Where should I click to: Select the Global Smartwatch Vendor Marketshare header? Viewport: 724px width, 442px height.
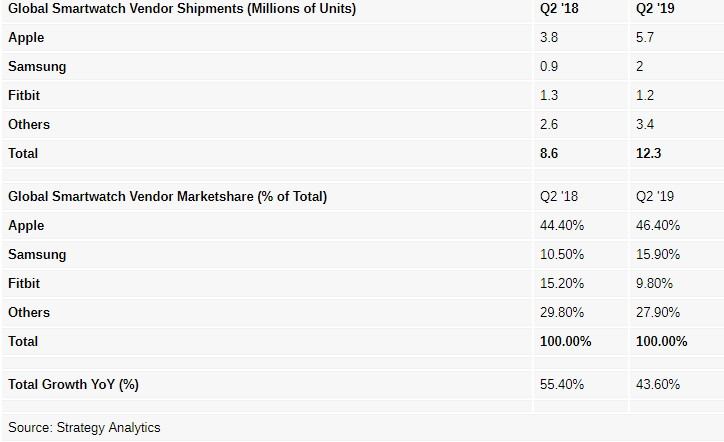168,197
